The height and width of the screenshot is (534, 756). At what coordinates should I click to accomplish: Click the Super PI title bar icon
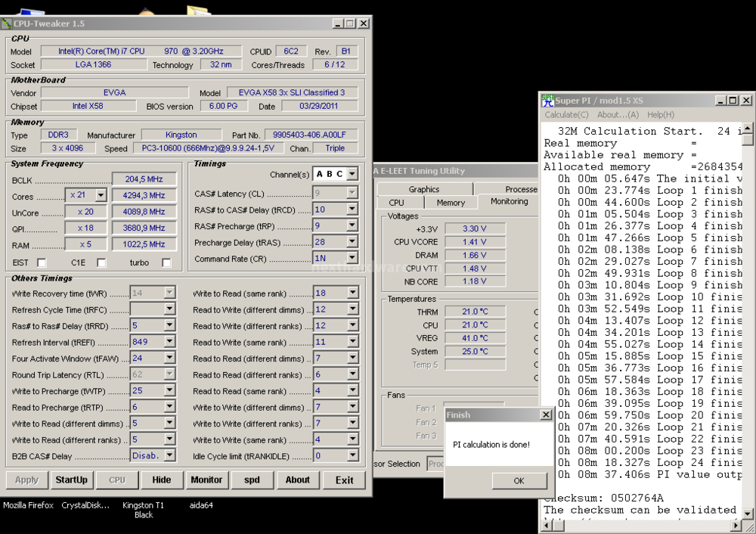pos(547,101)
